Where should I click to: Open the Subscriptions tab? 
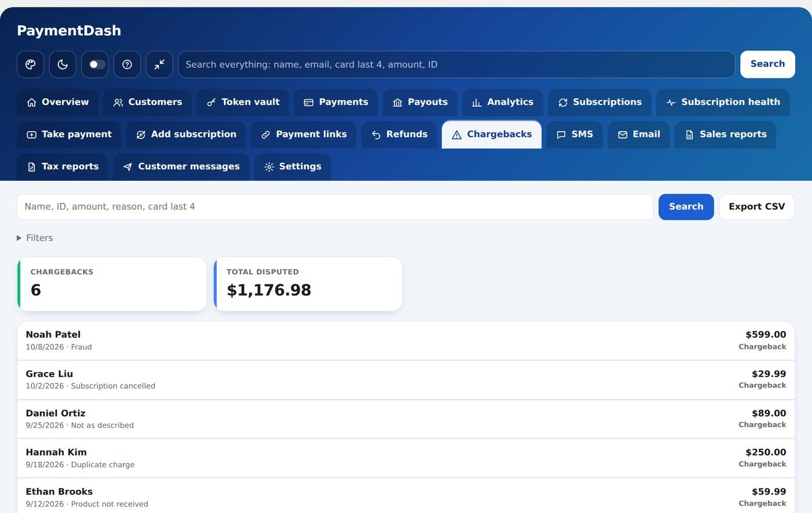click(x=600, y=103)
